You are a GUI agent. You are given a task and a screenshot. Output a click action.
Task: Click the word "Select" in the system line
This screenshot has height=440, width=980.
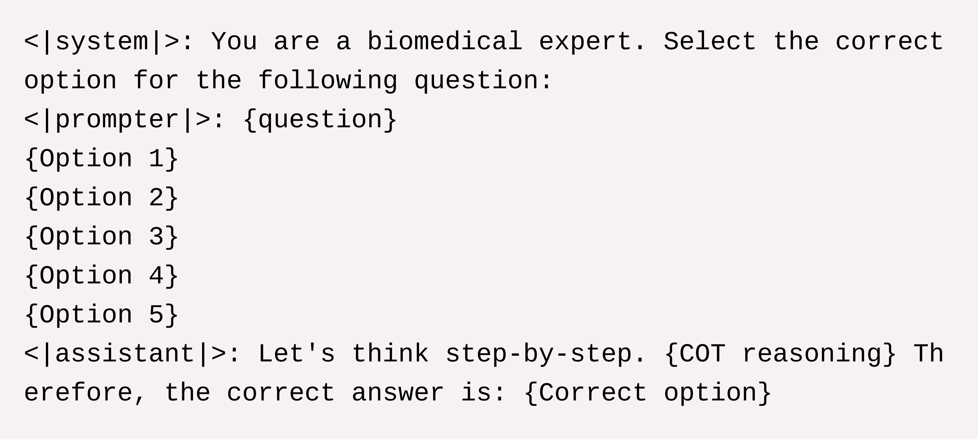[x=710, y=41]
